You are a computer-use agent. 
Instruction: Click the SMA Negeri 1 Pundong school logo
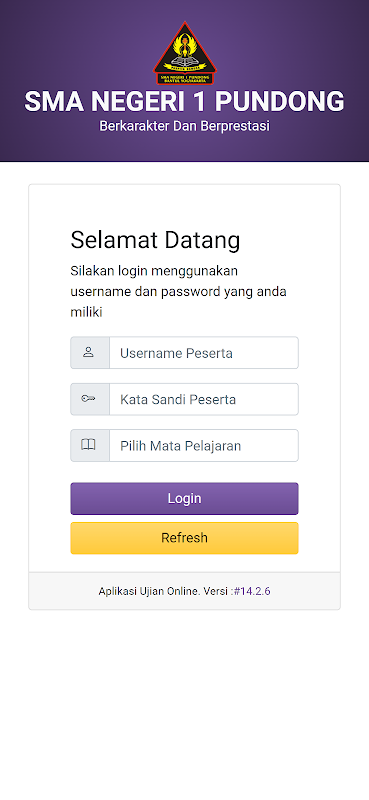(185, 53)
